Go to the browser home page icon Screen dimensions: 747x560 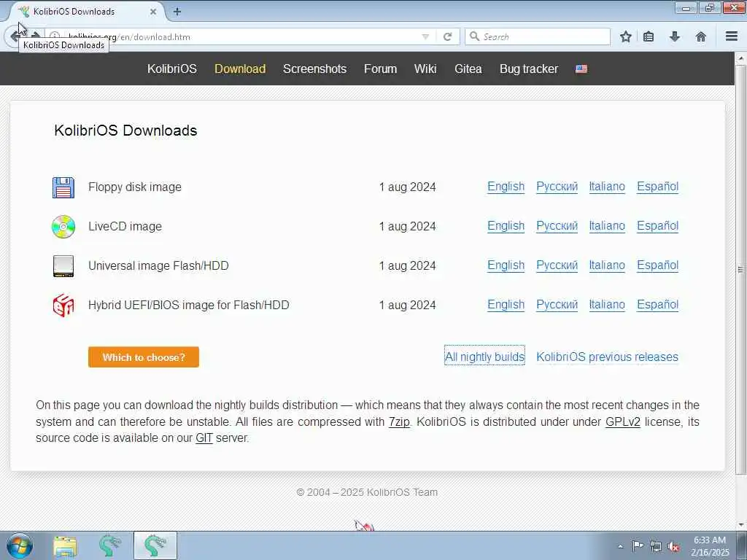(x=701, y=36)
